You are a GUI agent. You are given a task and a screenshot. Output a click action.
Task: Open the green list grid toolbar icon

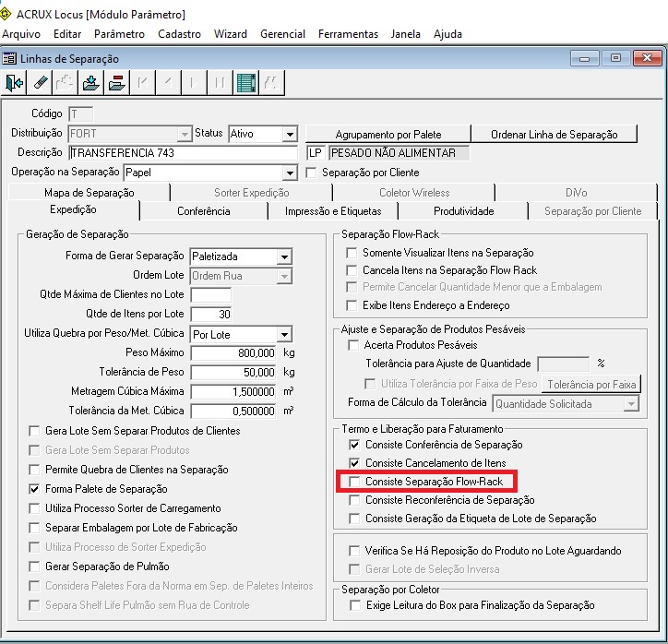pyautogui.click(x=245, y=83)
